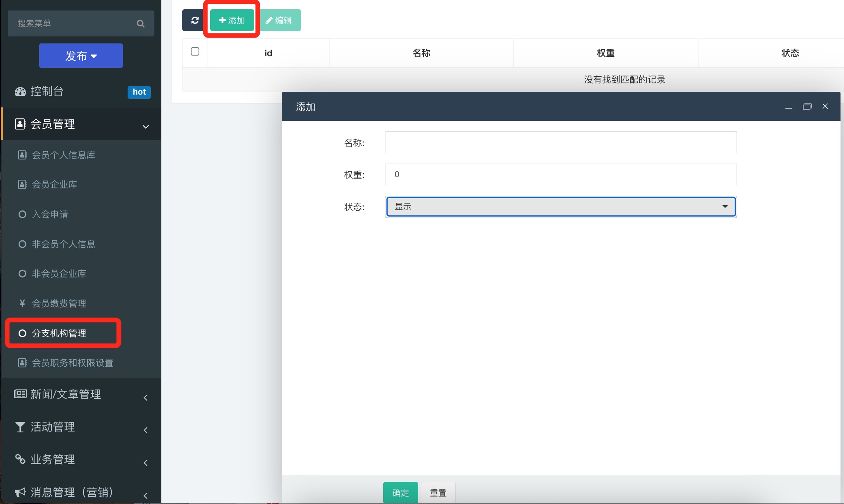Open 会员企业库 menu item

(54, 185)
